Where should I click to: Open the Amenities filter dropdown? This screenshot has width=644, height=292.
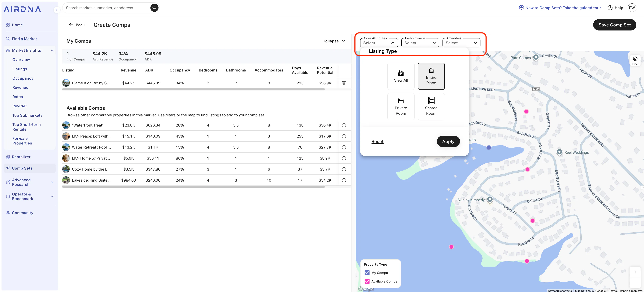[x=461, y=43]
